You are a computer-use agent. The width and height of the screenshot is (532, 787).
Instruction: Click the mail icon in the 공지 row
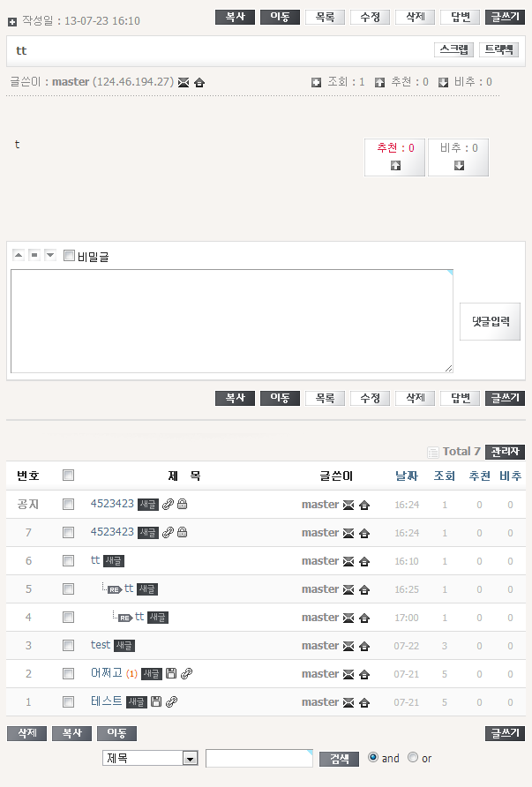click(x=348, y=505)
